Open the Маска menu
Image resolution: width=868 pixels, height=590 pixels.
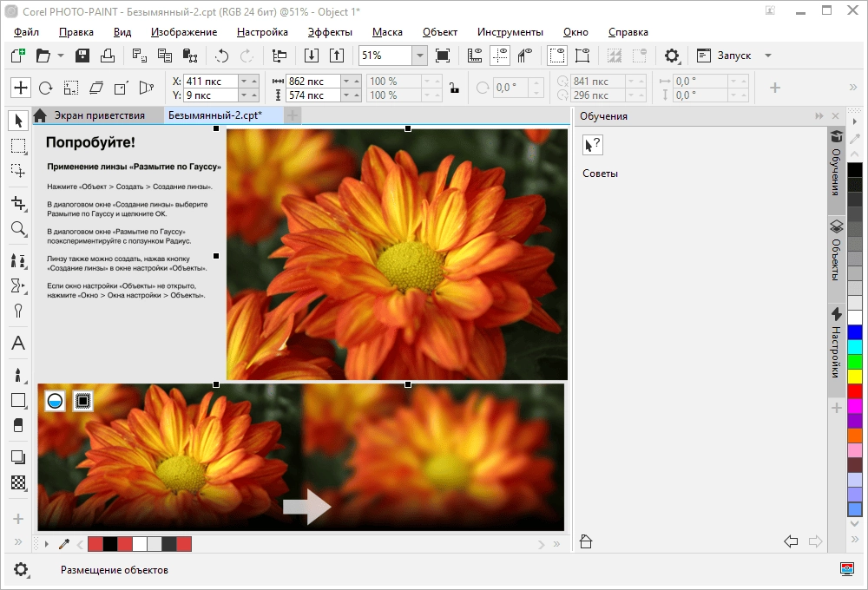point(387,32)
